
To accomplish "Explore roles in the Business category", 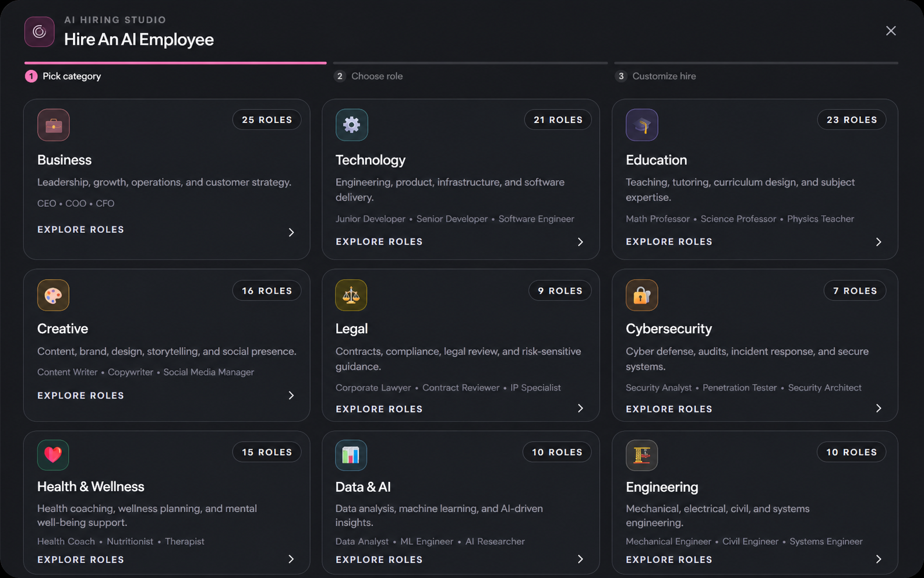I will [x=80, y=230].
